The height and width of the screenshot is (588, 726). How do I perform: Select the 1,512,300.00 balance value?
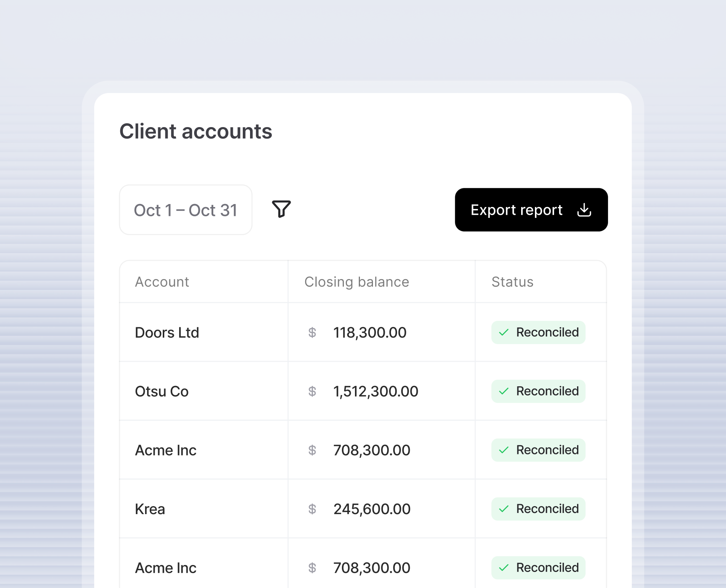coord(376,391)
